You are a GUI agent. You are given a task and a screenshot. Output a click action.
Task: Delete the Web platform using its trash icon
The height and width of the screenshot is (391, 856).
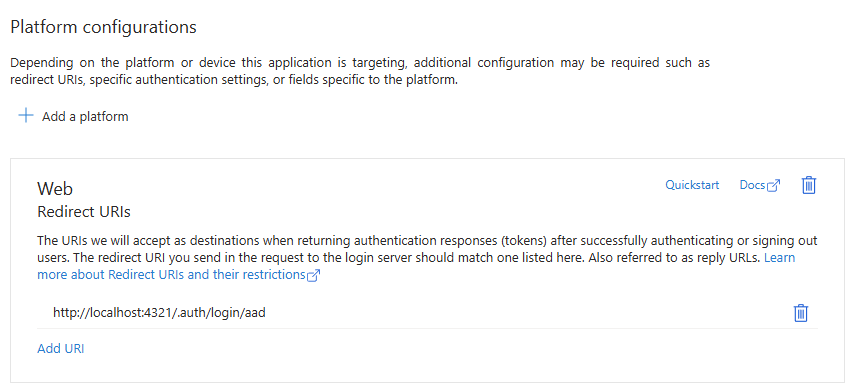[809, 185]
